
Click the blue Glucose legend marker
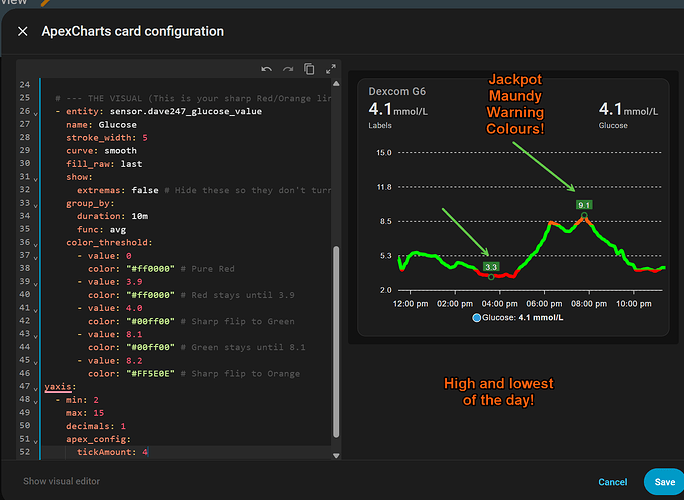pos(474,318)
